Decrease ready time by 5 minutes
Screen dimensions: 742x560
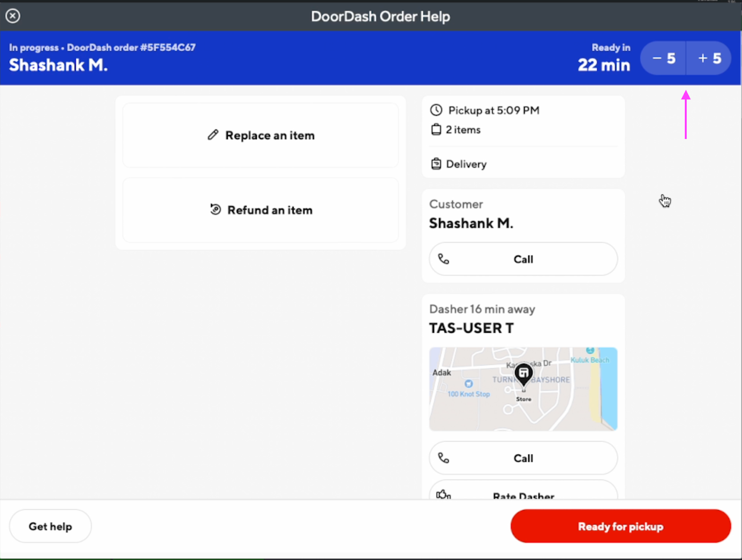[x=663, y=58]
